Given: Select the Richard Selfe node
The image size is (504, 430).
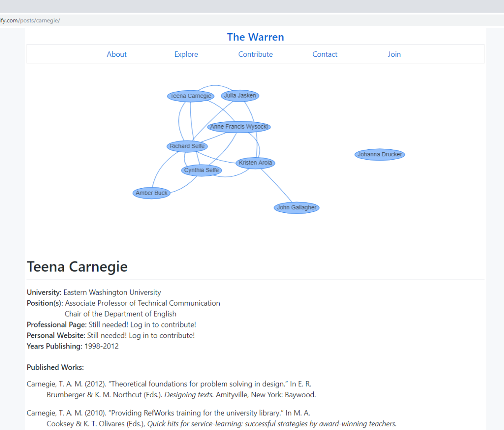Looking at the screenshot, I should 187,146.
